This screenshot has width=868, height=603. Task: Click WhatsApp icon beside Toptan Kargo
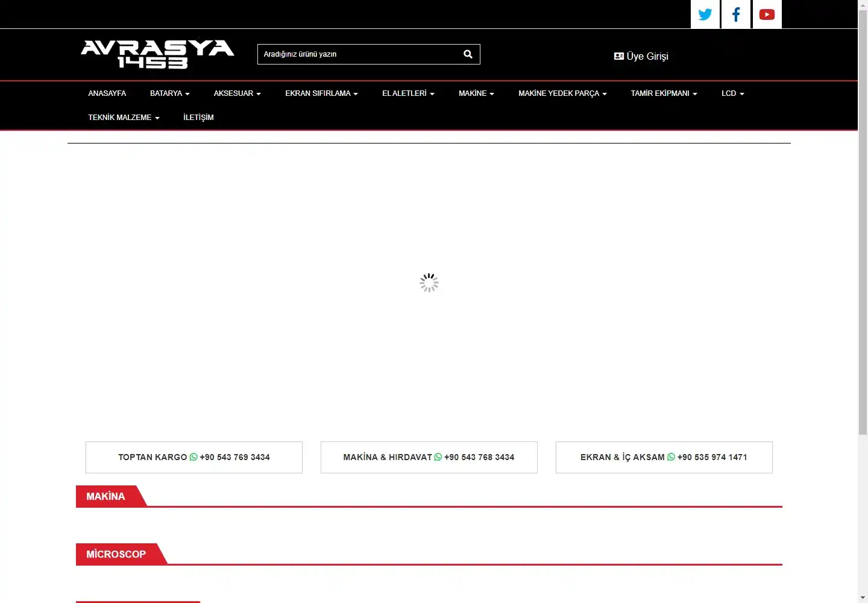[193, 457]
